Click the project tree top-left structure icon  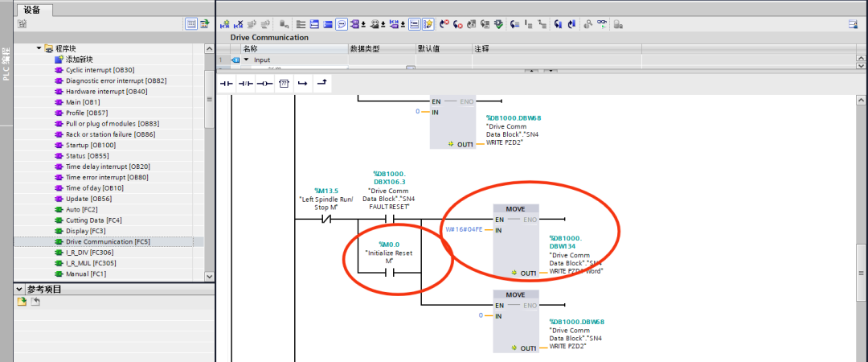click(22, 24)
